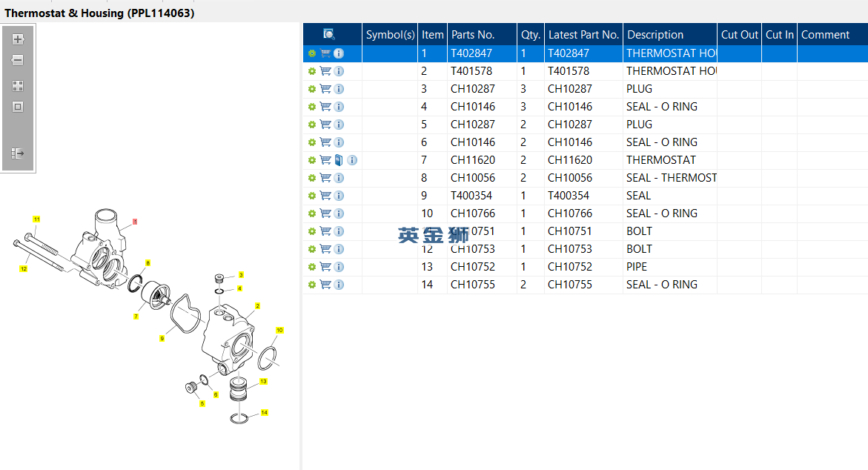The height and width of the screenshot is (470, 868).
Task: Show info for item 14 CH10755
Action: click(339, 285)
